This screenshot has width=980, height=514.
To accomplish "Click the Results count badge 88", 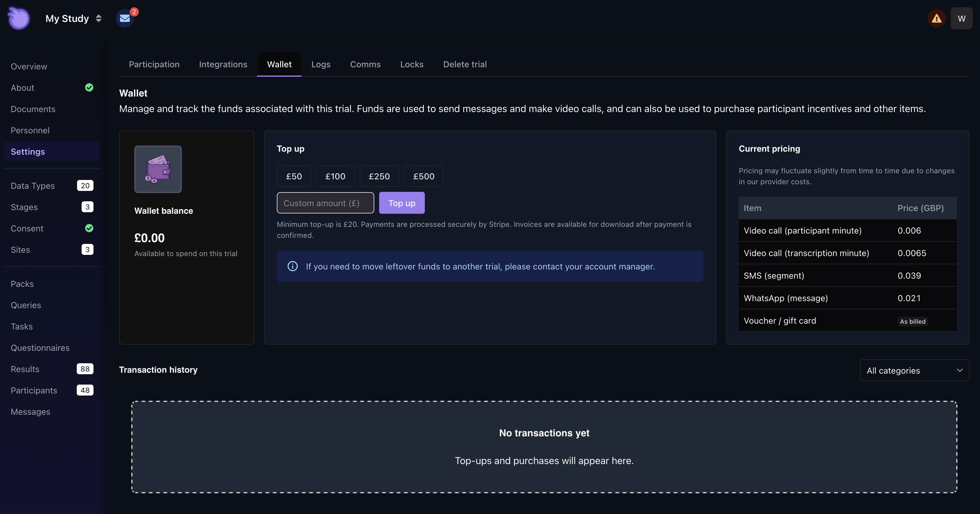I will coord(85,369).
